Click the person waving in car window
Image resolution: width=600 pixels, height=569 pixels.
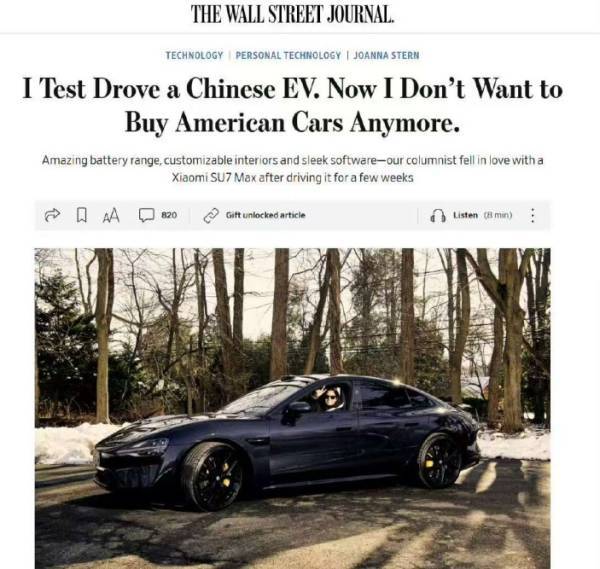coord(328,399)
